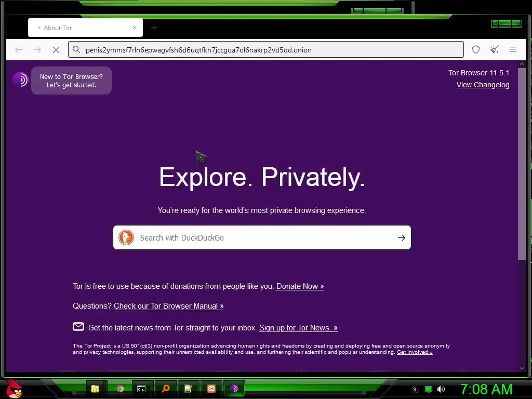This screenshot has width=532, height=399.
Task: Open New to Tor Browser onboarding bubble
Action: point(71,81)
